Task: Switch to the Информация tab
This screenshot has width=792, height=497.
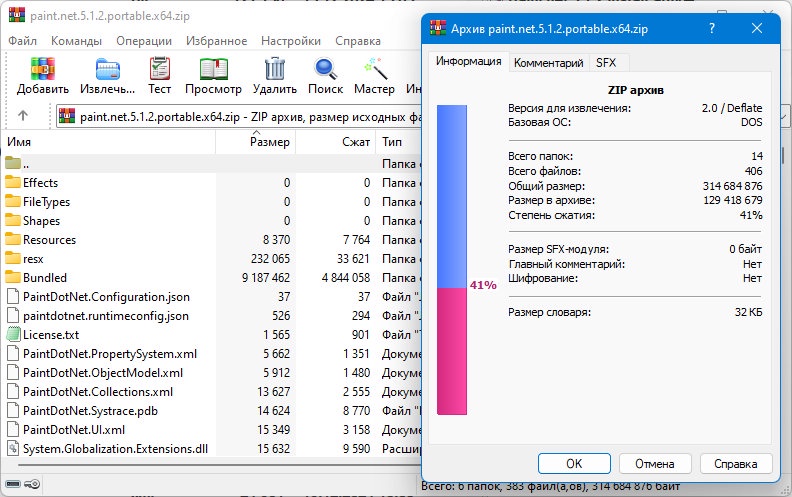Action: pyautogui.click(x=469, y=61)
